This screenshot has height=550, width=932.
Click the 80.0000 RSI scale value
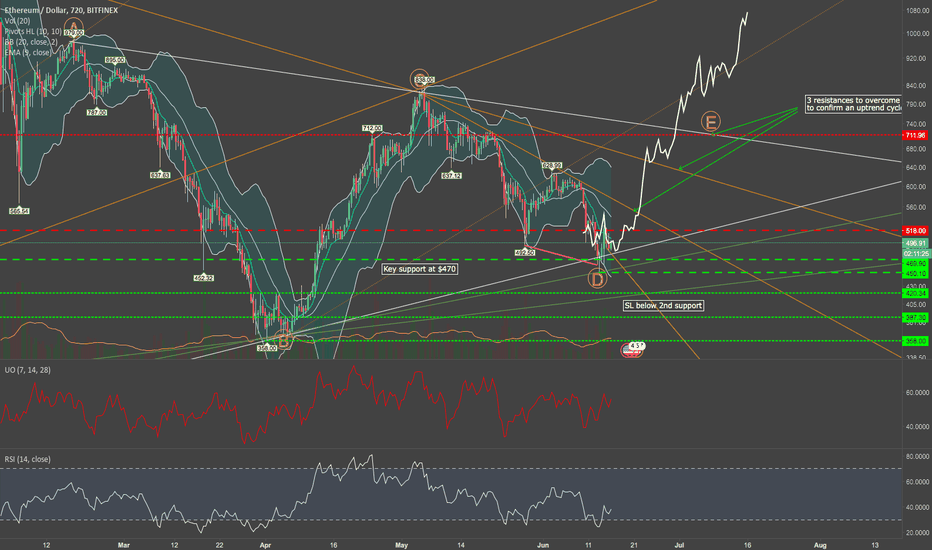(917, 457)
